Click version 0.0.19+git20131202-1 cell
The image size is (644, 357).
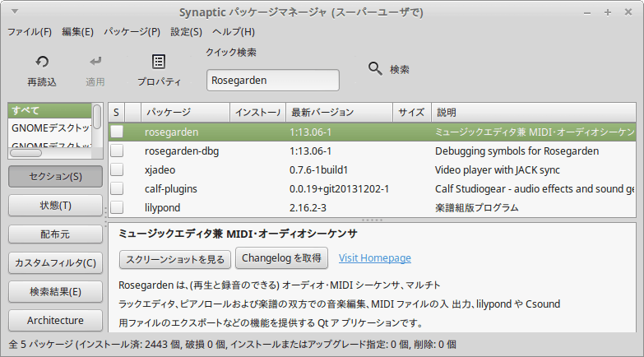point(339,189)
